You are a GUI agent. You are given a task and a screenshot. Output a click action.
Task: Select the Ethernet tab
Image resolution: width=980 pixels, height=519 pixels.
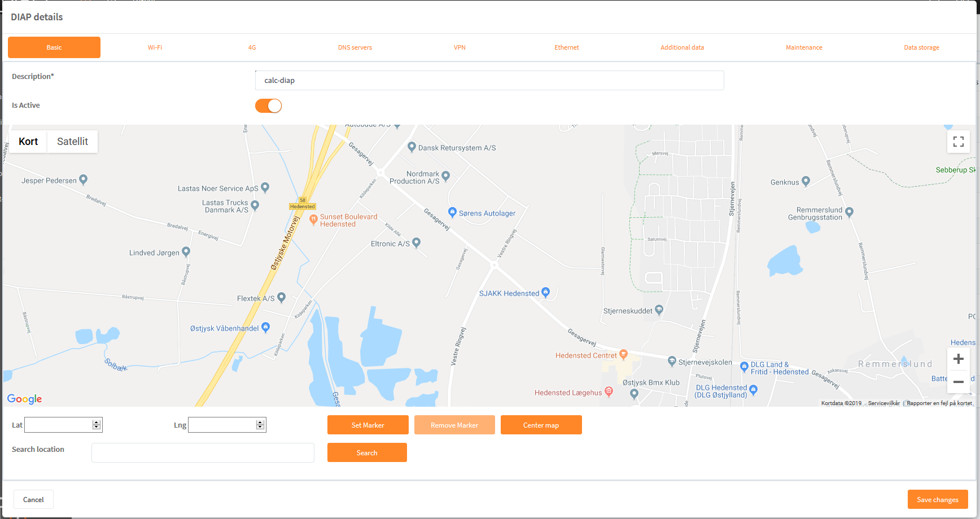pyautogui.click(x=567, y=47)
